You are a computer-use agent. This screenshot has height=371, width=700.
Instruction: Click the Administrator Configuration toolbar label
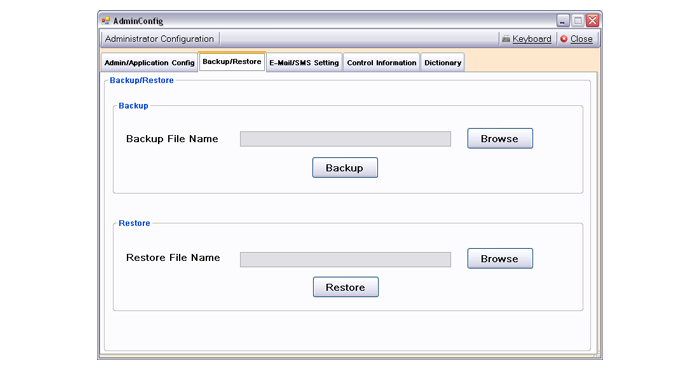(159, 39)
